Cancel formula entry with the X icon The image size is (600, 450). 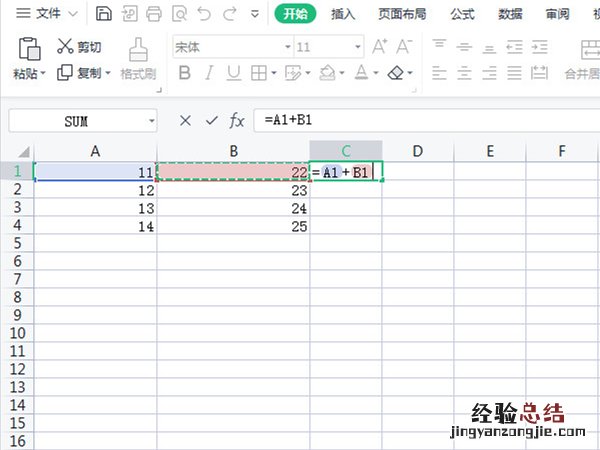(x=185, y=120)
